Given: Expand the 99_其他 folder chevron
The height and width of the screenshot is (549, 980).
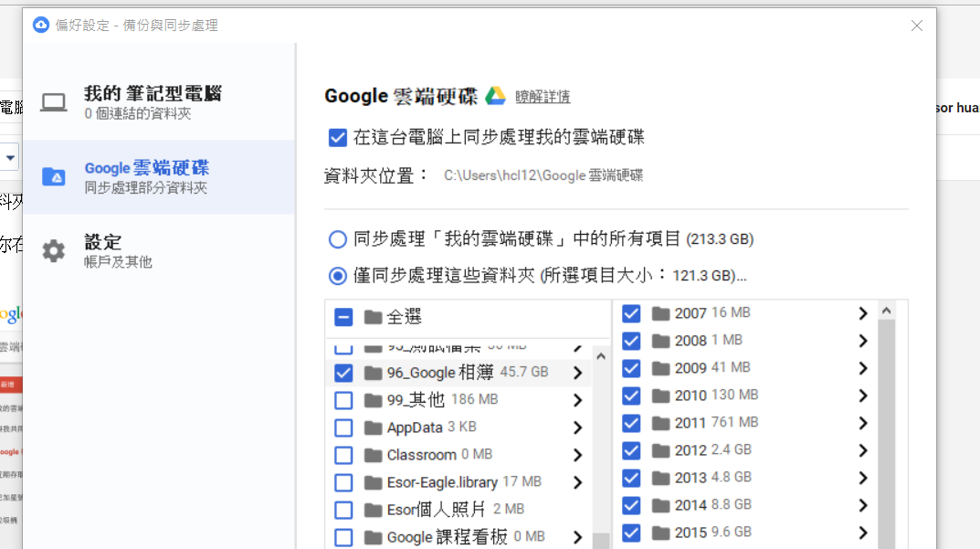Looking at the screenshot, I should (578, 400).
